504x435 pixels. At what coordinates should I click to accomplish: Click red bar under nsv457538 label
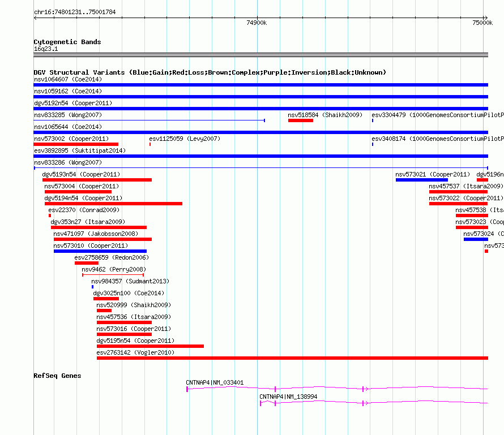pos(472,216)
